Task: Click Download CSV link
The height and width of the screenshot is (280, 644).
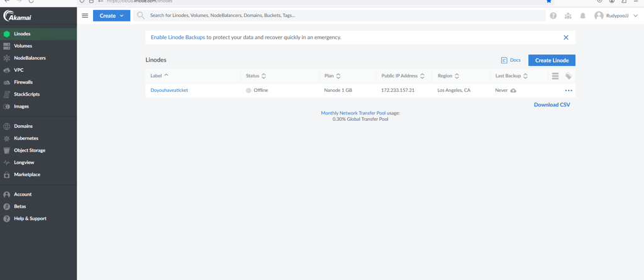Action: coord(552,105)
